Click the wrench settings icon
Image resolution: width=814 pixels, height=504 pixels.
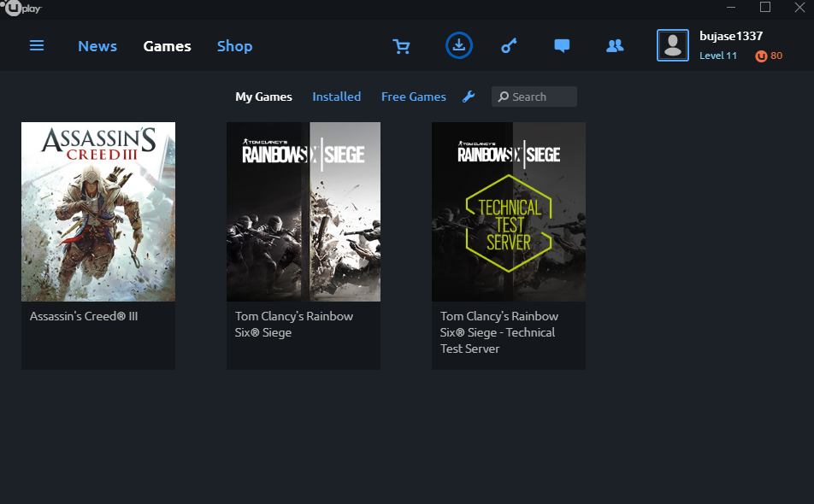pos(469,97)
